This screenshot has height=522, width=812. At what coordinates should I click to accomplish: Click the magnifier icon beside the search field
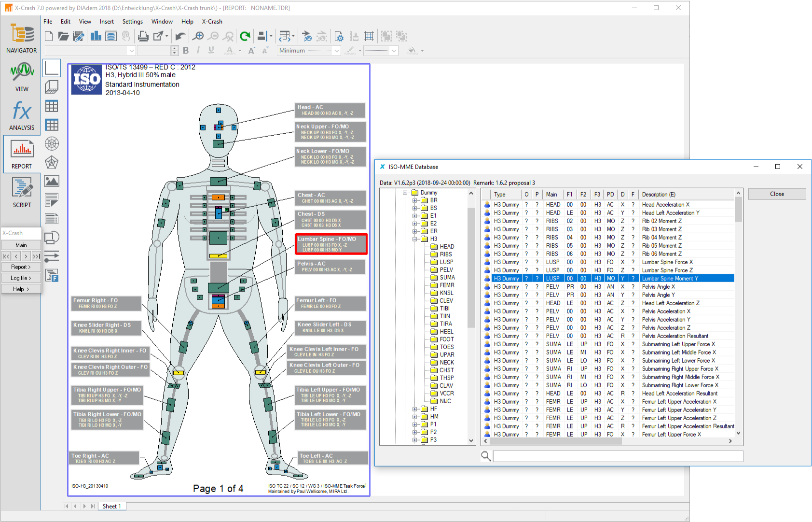click(x=486, y=456)
